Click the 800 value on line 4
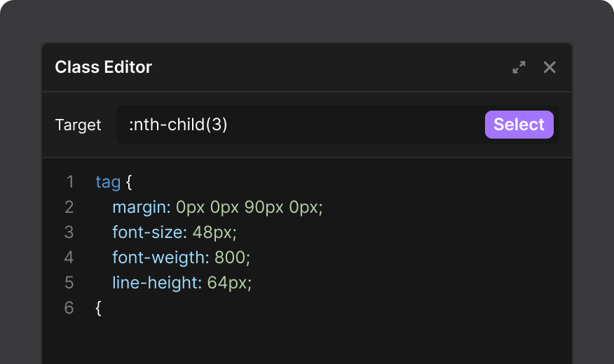614x364 pixels. point(230,258)
